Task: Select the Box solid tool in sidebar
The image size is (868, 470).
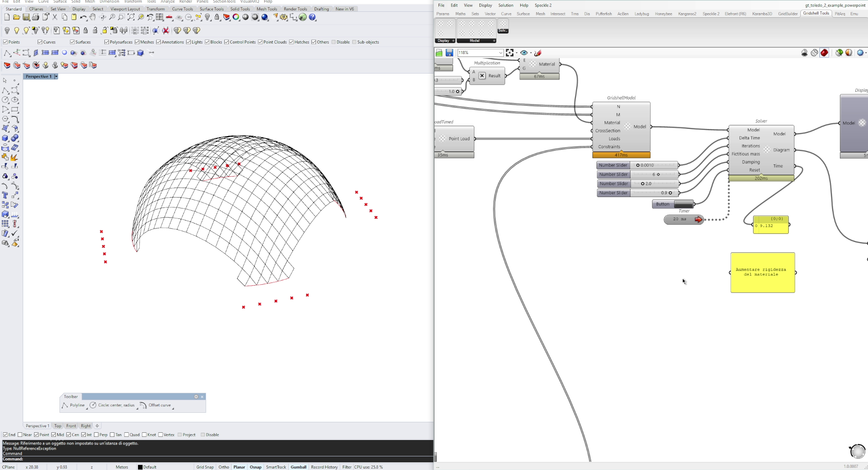Action: 5,138
